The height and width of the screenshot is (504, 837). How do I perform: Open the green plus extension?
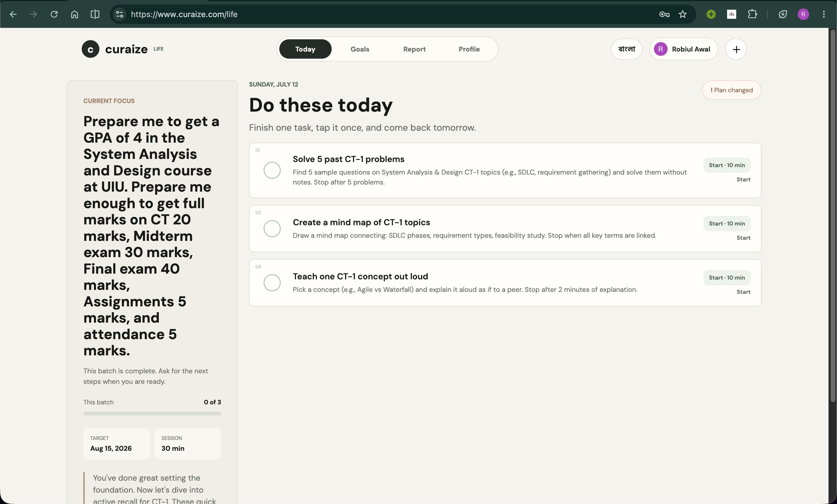[711, 14]
